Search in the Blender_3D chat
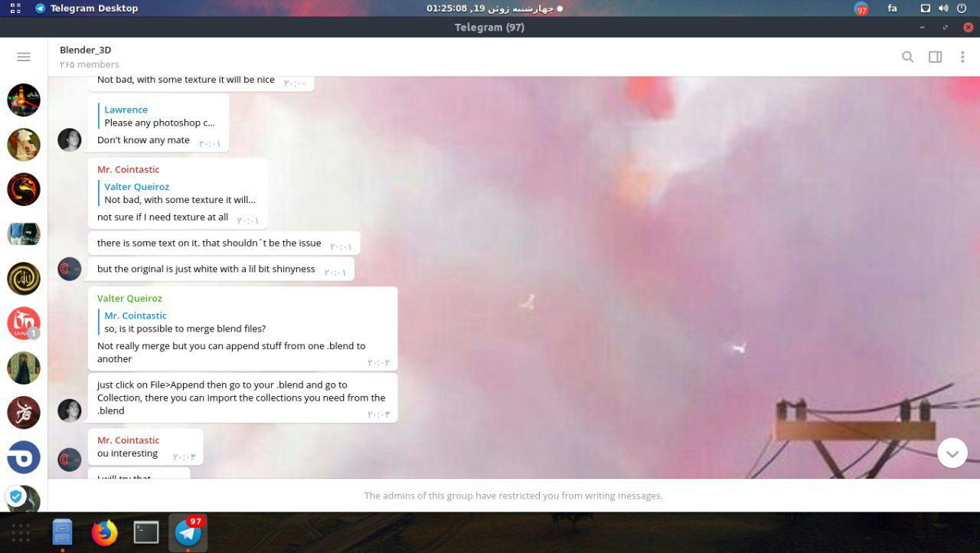Screen dimensions: 980x553 tap(907, 57)
